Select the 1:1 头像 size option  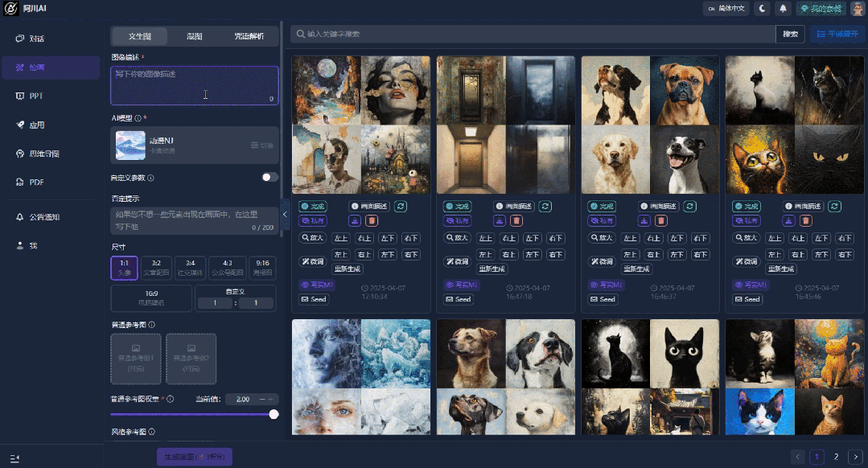pyautogui.click(x=125, y=268)
